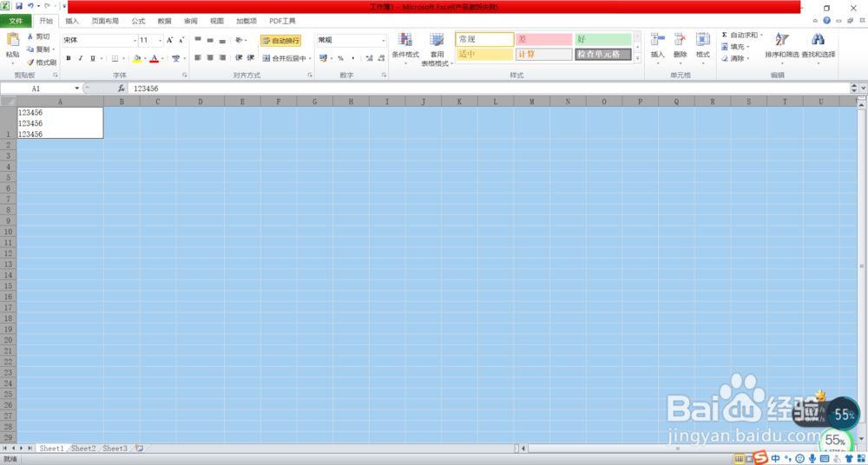Open the Clear (清除) dropdown

pos(736,58)
